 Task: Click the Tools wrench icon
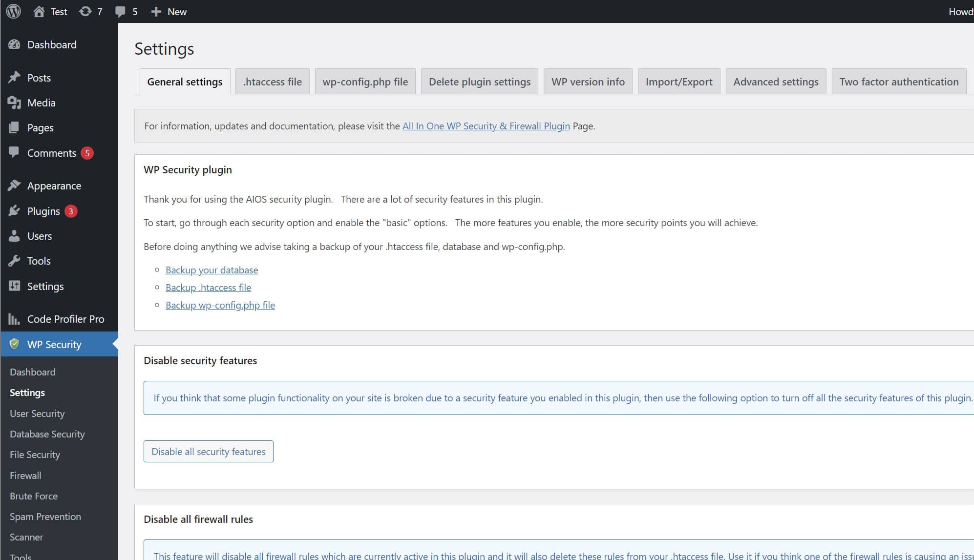click(x=14, y=261)
